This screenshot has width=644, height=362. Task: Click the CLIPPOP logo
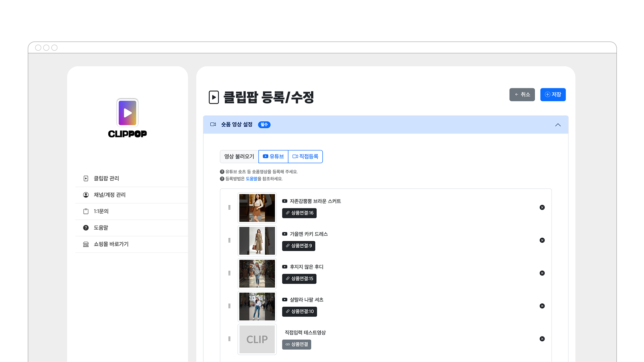pyautogui.click(x=127, y=118)
